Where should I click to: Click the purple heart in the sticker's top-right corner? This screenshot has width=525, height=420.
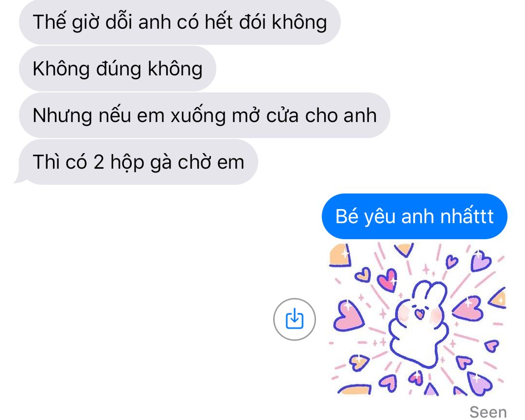[x=480, y=261]
